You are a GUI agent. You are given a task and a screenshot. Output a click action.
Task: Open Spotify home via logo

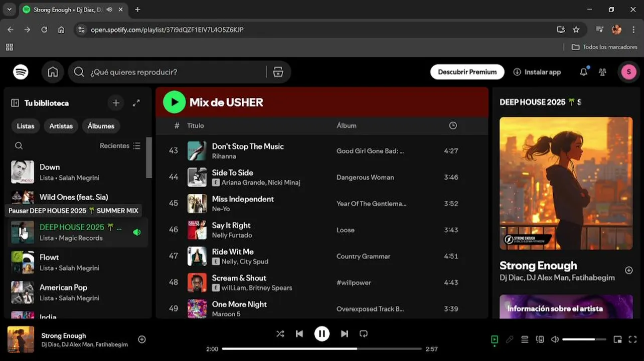(x=21, y=72)
